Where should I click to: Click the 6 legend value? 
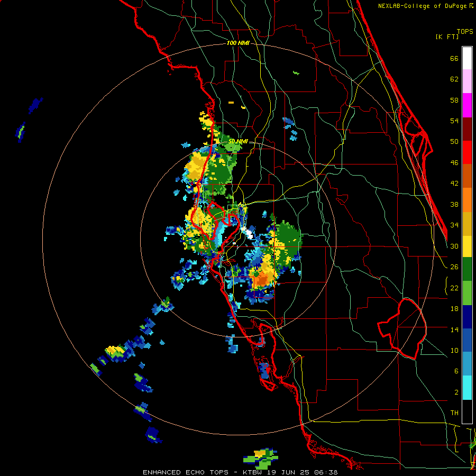tap(456, 371)
